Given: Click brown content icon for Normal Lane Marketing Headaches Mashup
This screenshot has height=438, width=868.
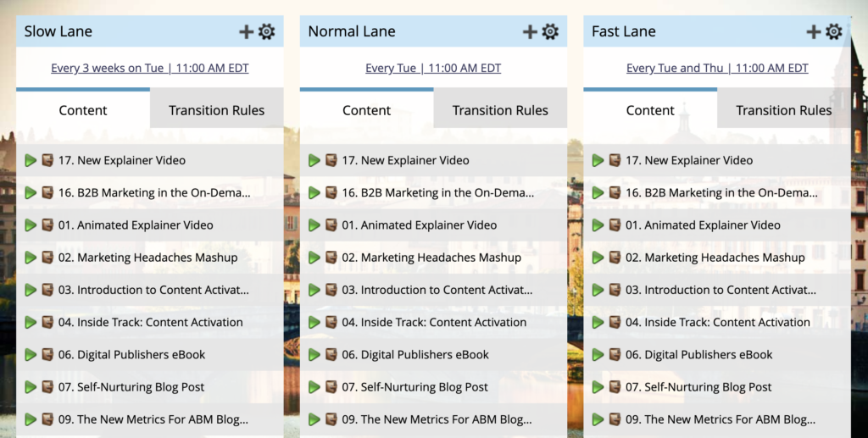Looking at the screenshot, I should 331,258.
